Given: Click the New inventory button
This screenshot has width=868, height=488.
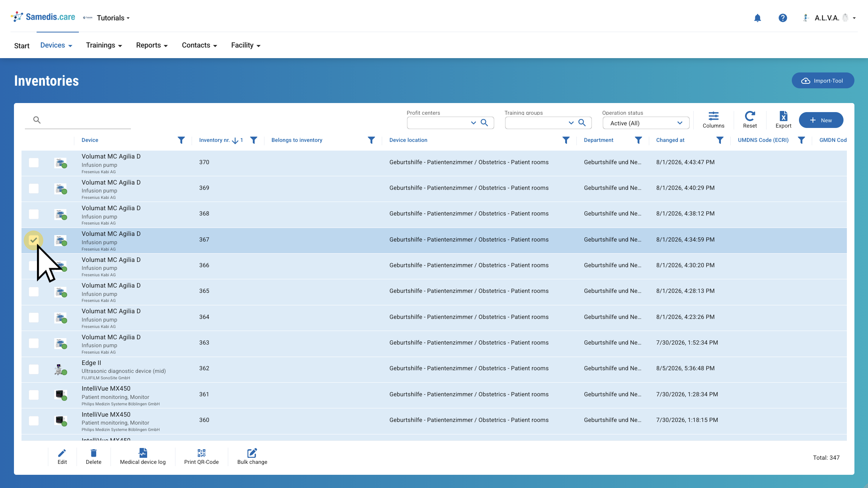Looking at the screenshot, I should [x=821, y=120].
